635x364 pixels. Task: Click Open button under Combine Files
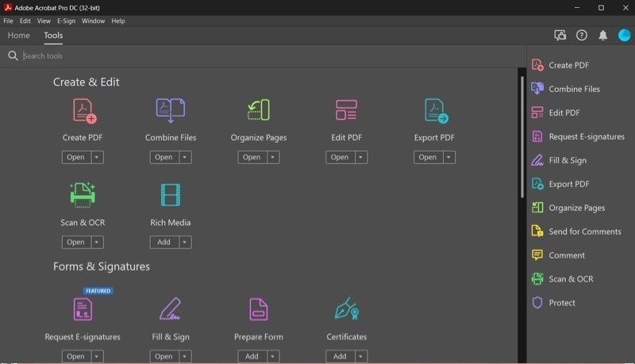tap(164, 157)
